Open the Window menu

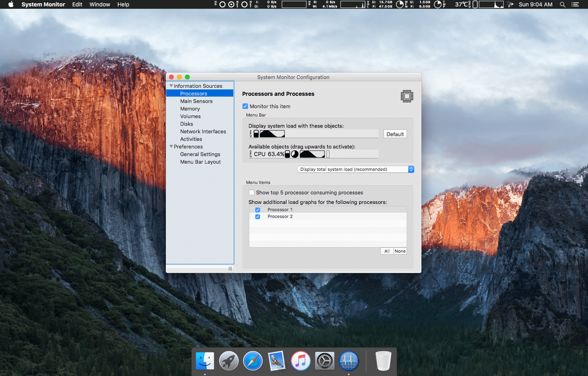point(99,4)
